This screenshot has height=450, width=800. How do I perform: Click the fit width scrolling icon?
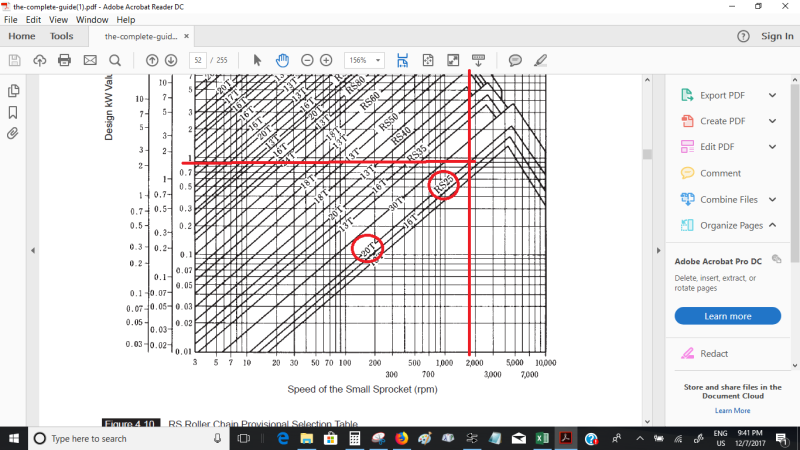[403, 60]
